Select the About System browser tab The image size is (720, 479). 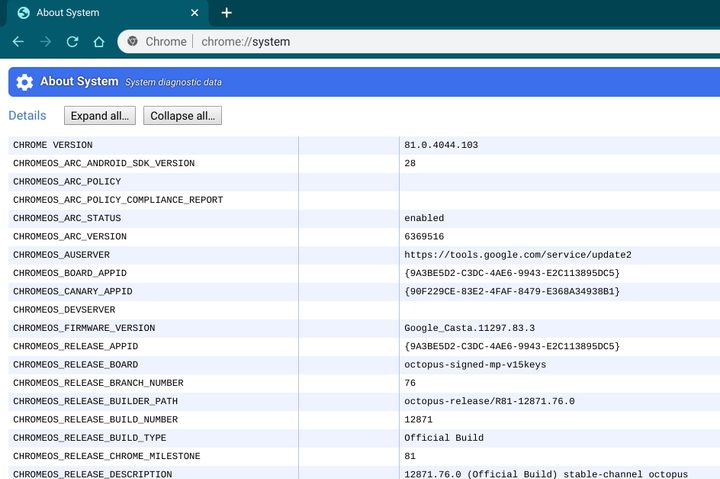[x=107, y=13]
